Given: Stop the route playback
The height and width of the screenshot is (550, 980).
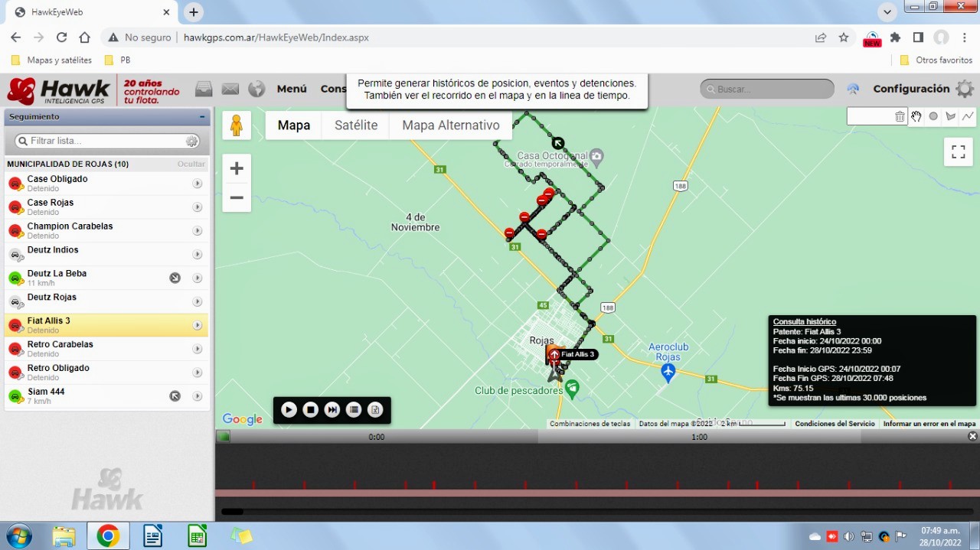Looking at the screenshot, I should pyautogui.click(x=310, y=410).
